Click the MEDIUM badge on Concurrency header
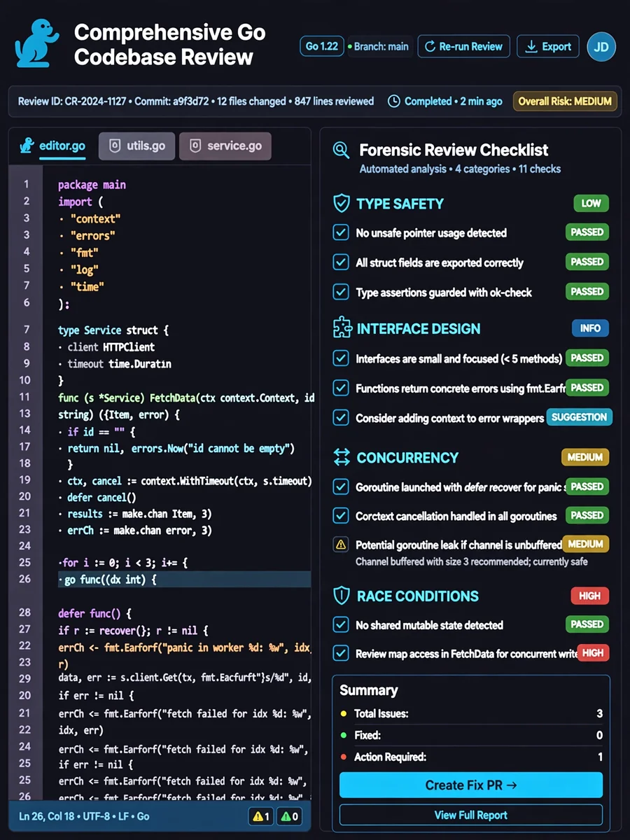The height and width of the screenshot is (840, 630). tap(585, 457)
